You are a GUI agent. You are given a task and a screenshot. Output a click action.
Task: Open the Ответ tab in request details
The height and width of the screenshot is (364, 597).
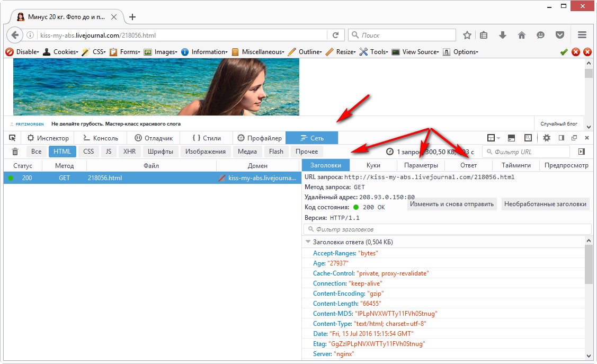pyautogui.click(x=468, y=165)
